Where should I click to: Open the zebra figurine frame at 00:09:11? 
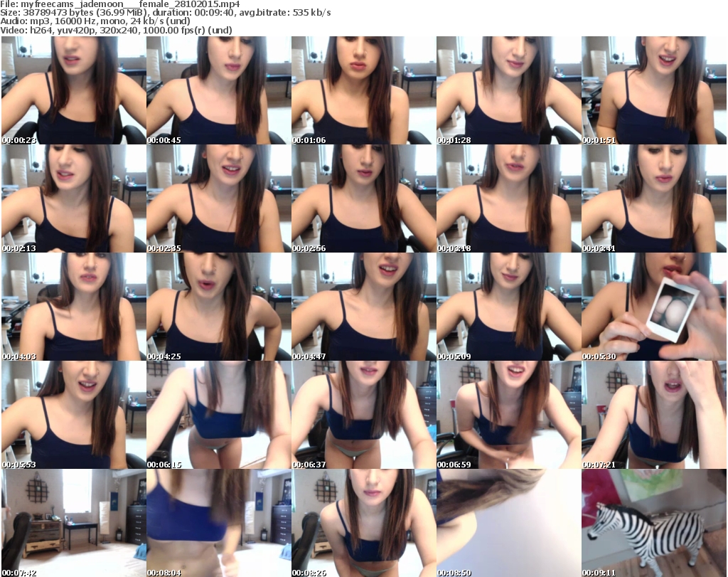pos(654,523)
